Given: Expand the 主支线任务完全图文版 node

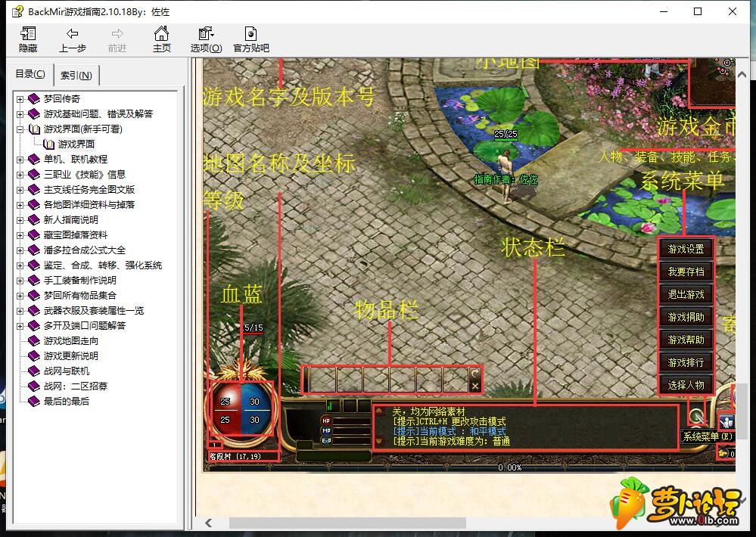Looking at the screenshot, I should (20, 190).
